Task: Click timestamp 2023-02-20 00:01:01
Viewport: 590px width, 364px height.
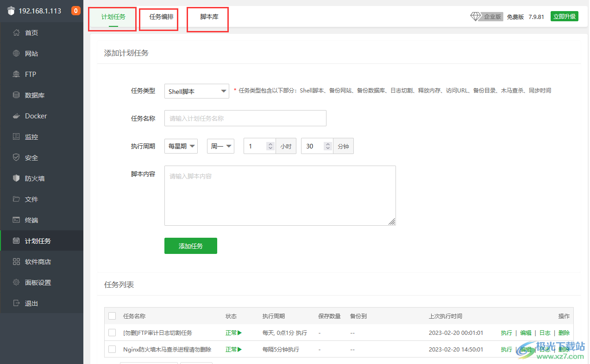Action: point(456,333)
